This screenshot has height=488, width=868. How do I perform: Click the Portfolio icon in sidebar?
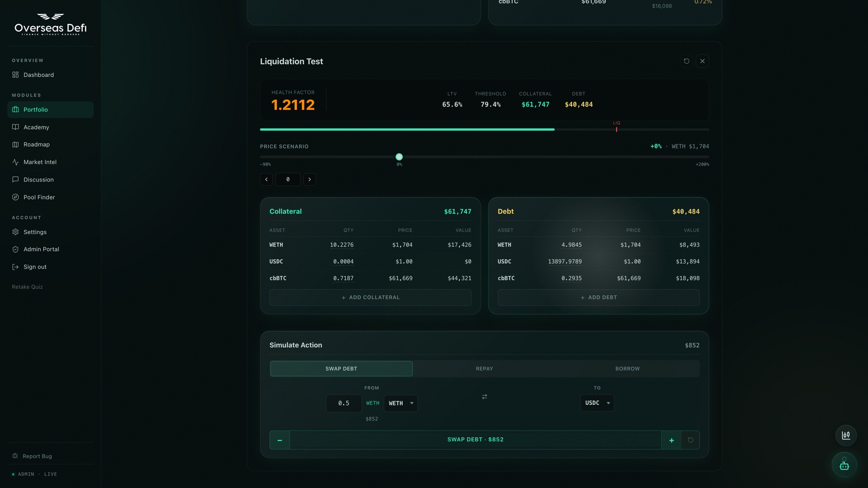pos(15,109)
